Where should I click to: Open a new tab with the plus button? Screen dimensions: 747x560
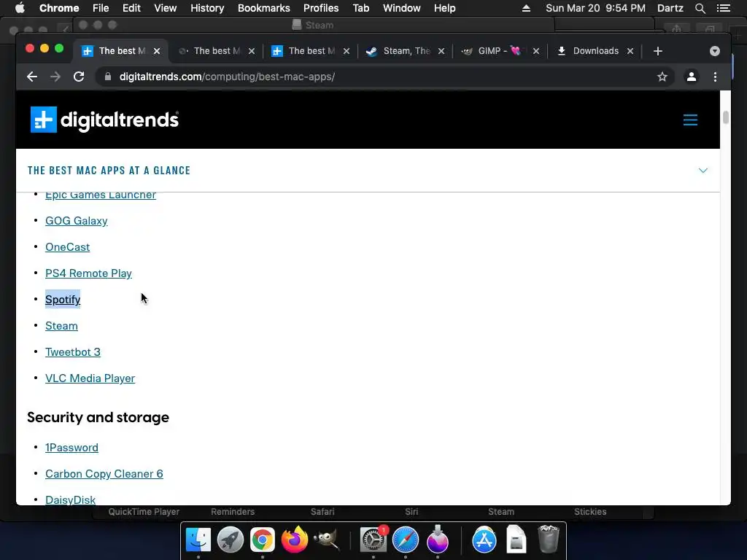pos(658,51)
